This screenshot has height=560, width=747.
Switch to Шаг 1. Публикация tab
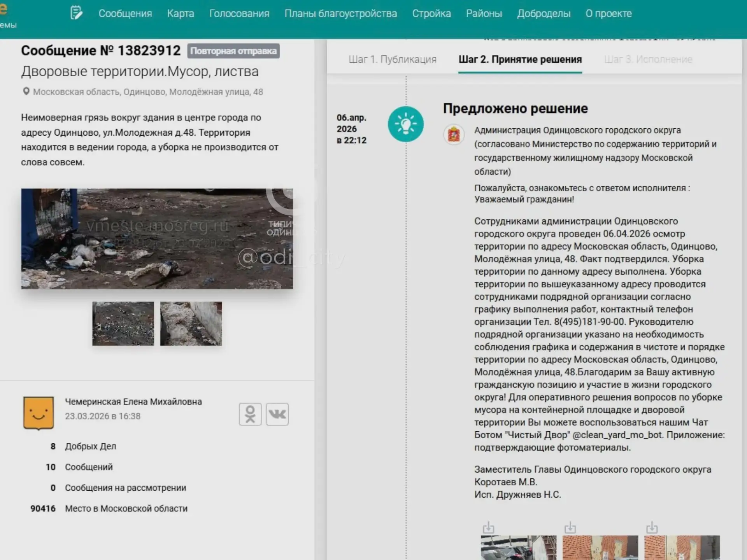pyautogui.click(x=392, y=59)
